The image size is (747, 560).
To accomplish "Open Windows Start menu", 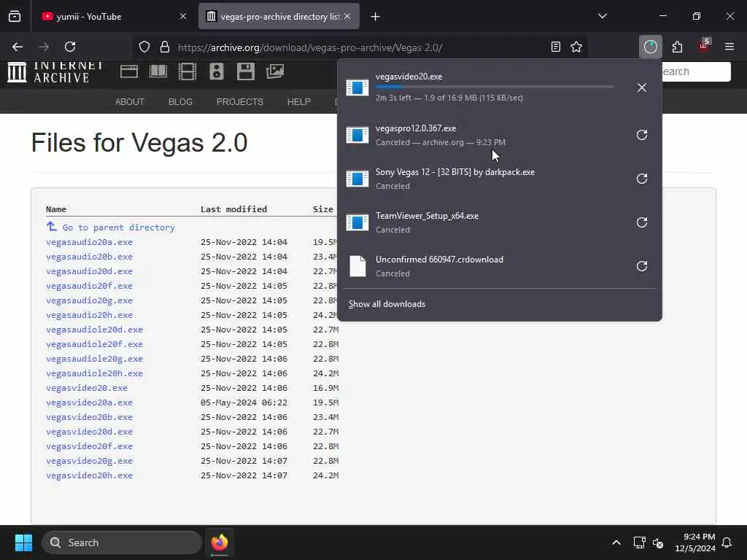I will [x=23, y=542].
